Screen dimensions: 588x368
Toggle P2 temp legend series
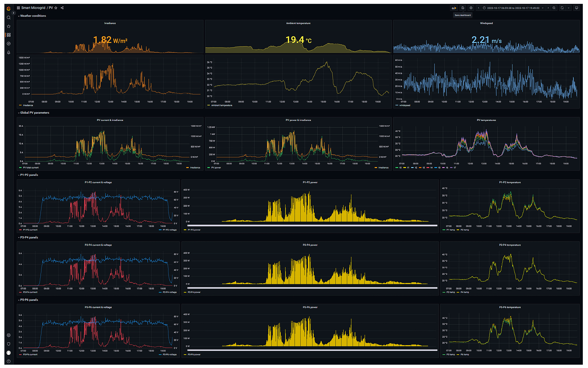pyautogui.click(x=465, y=230)
